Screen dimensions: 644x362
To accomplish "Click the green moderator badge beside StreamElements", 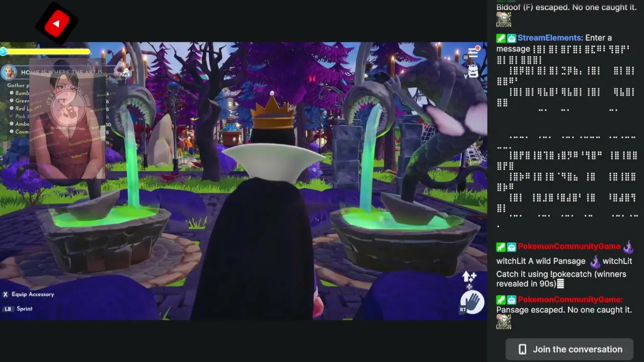I will 501,38.
